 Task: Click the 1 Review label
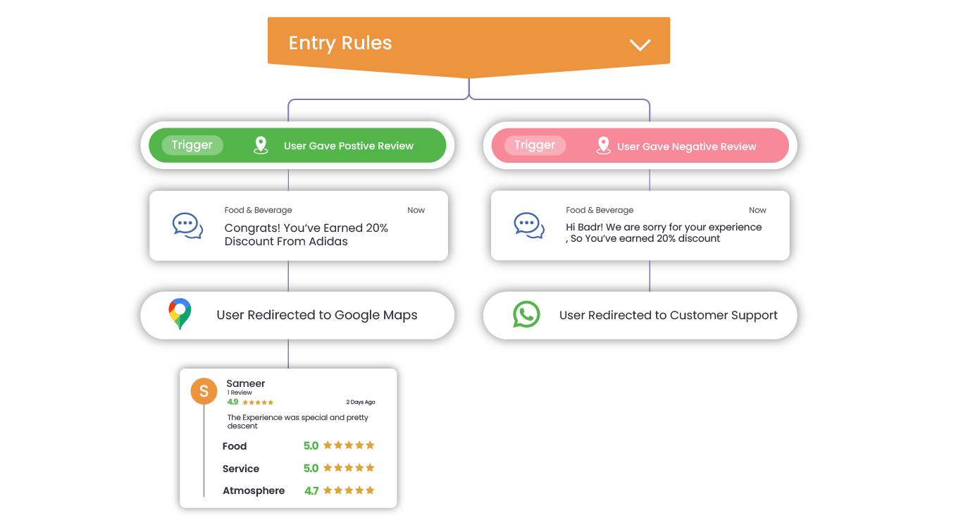pyautogui.click(x=240, y=393)
